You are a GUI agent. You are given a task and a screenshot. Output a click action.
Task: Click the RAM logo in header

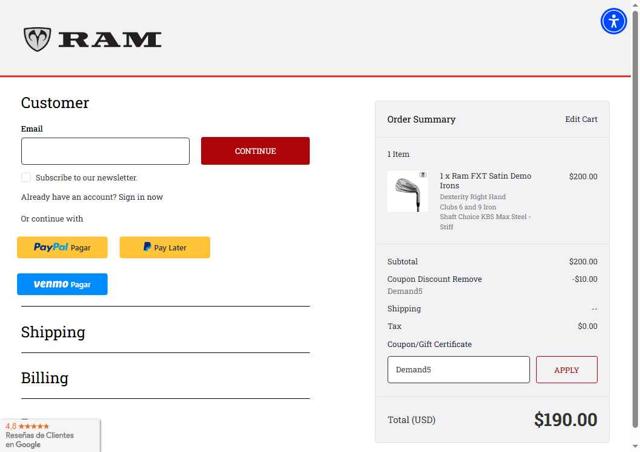pyautogui.click(x=92, y=39)
